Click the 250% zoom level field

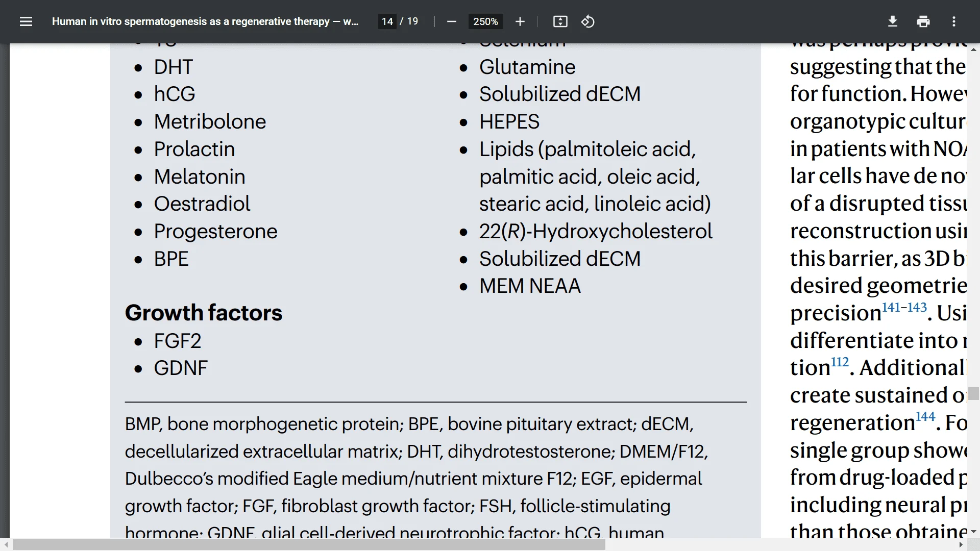click(x=485, y=21)
